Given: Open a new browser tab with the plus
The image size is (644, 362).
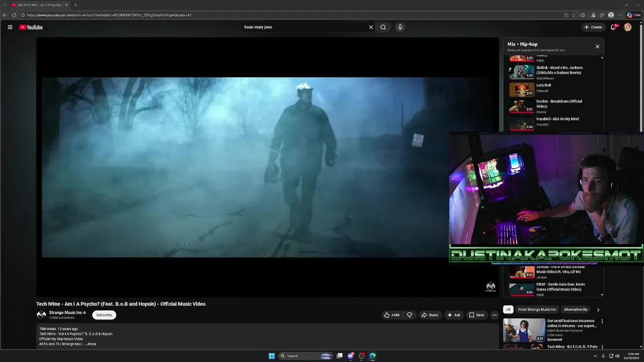Looking at the screenshot, I should (75, 5).
